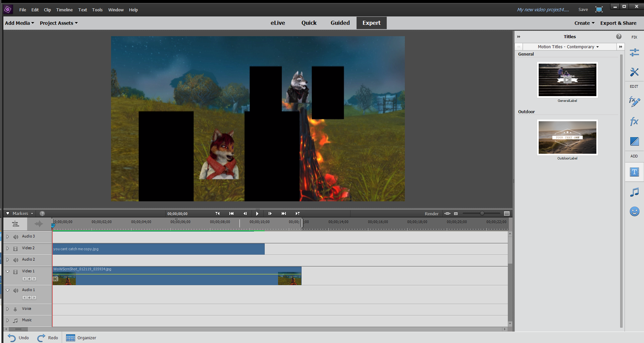Open the Text menu

pyautogui.click(x=83, y=10)
